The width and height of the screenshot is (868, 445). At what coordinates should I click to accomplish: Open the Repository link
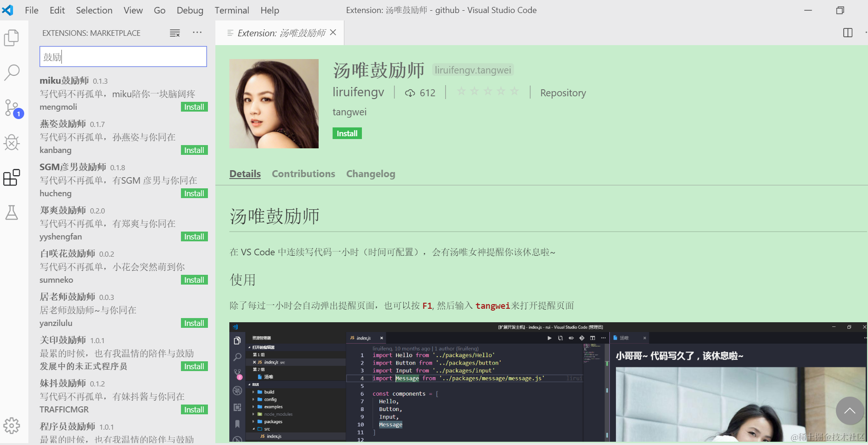tap(563, 93)
